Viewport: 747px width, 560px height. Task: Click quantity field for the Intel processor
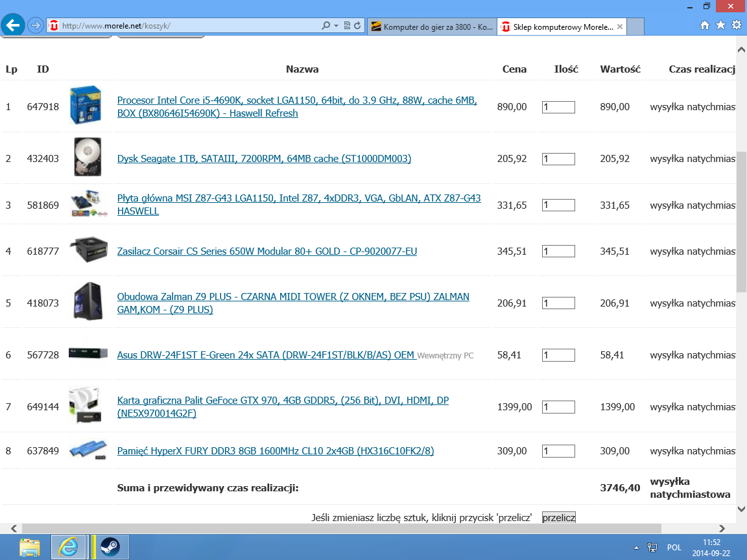558,107
